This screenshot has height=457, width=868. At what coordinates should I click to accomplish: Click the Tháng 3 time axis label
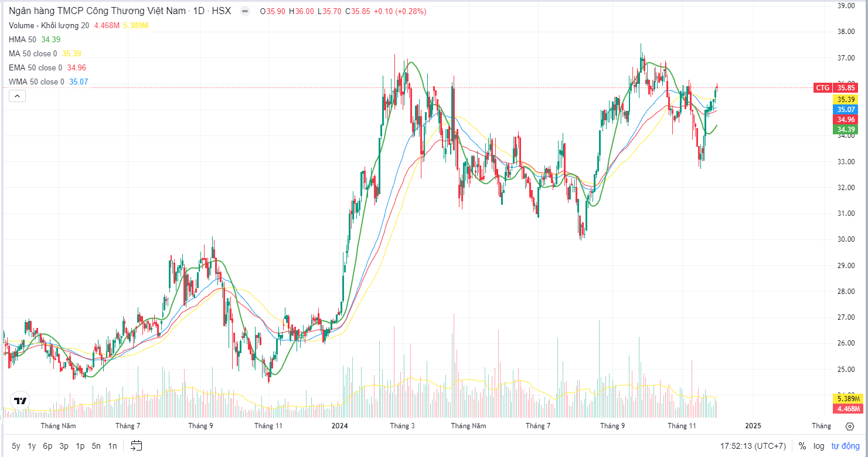point(403,426)
